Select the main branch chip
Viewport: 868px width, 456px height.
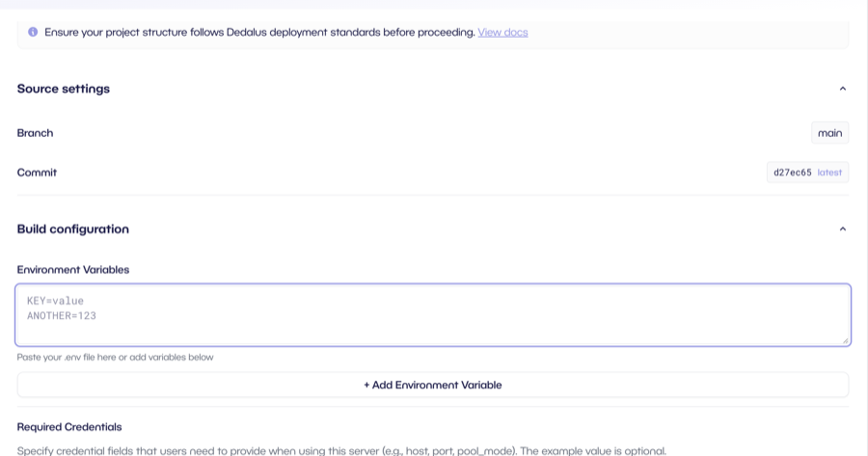[829, 133]
